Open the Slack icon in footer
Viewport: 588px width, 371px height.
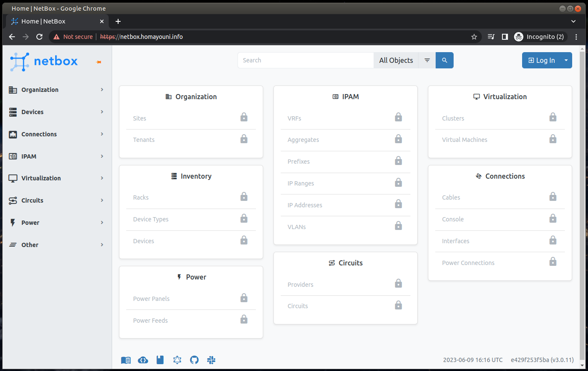coord(211,360)
